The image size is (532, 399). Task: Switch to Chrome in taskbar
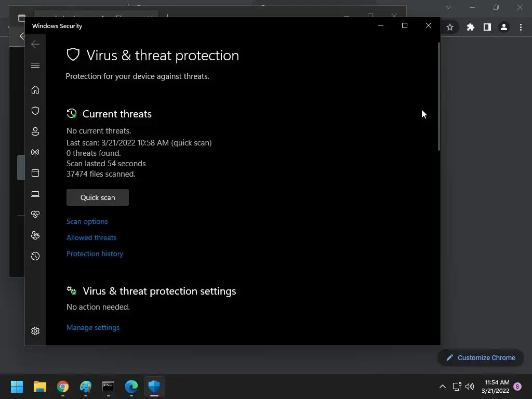click(63, 387)
